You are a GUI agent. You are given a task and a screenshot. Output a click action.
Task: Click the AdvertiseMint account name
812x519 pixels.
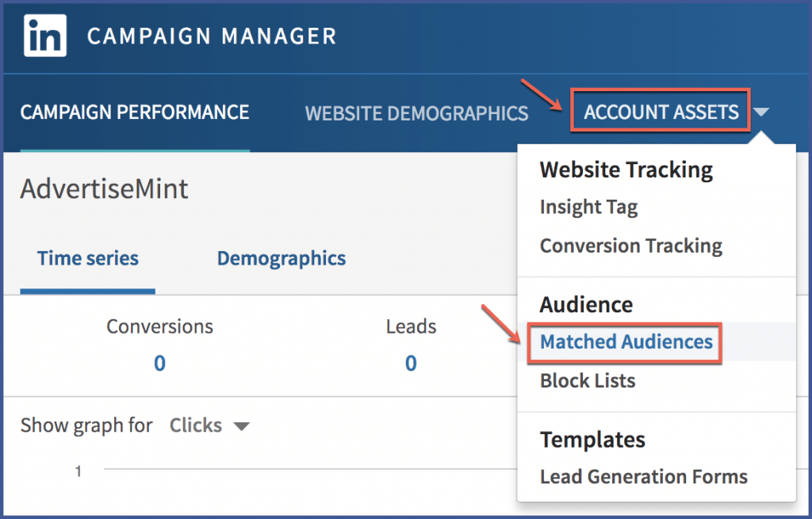[104, 189]
